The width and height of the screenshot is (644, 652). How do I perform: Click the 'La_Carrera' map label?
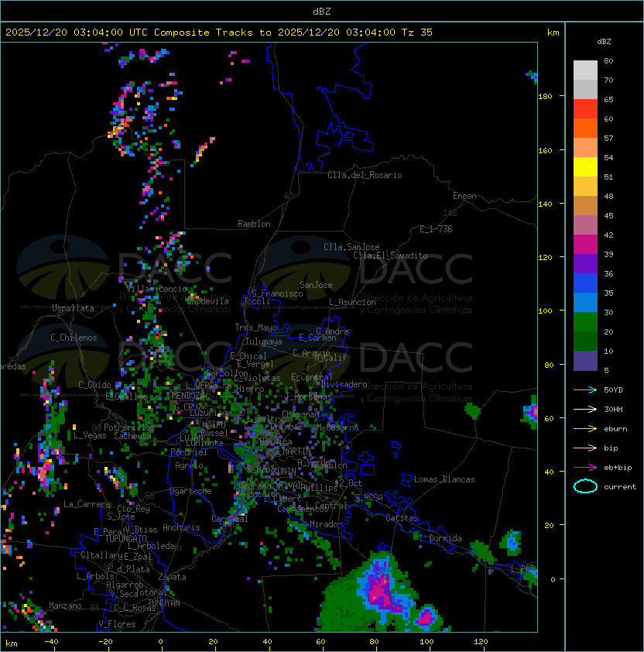click(87, 504)
